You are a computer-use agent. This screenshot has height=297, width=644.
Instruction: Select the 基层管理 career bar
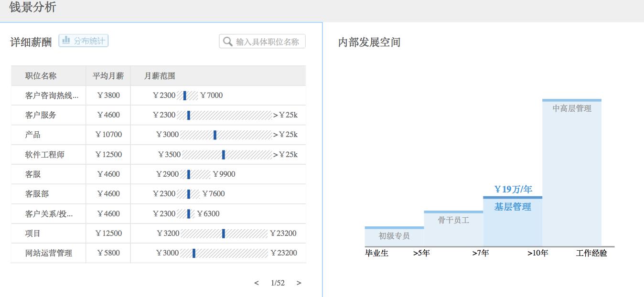(x=513, y=221)
